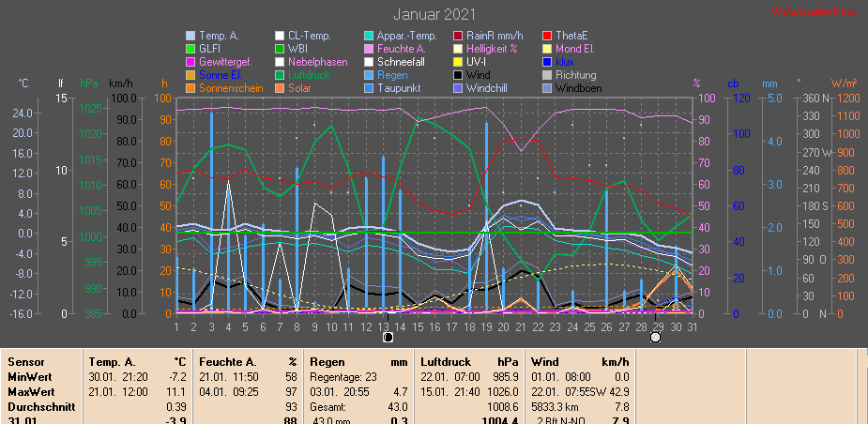Click the Regen legend swatch

(369, 75)
